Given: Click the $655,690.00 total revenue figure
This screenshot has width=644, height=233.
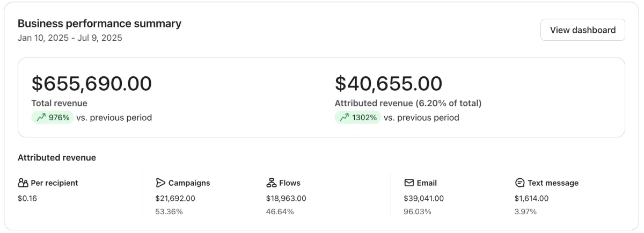Looking at the screenshot, I should pos(92,84).
